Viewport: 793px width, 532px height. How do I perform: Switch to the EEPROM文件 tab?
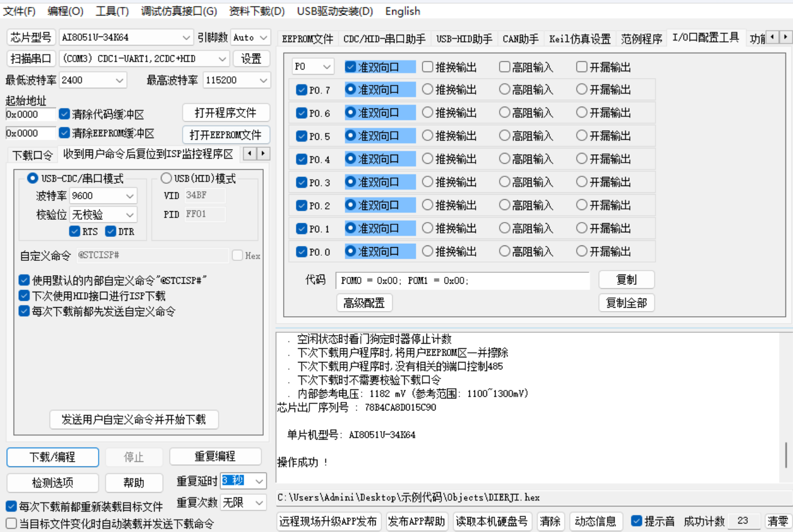coord(307,39)
